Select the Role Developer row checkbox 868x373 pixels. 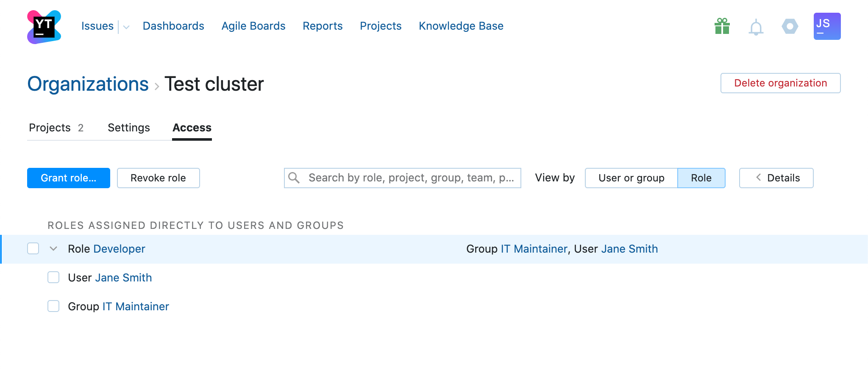click(33, 249)
